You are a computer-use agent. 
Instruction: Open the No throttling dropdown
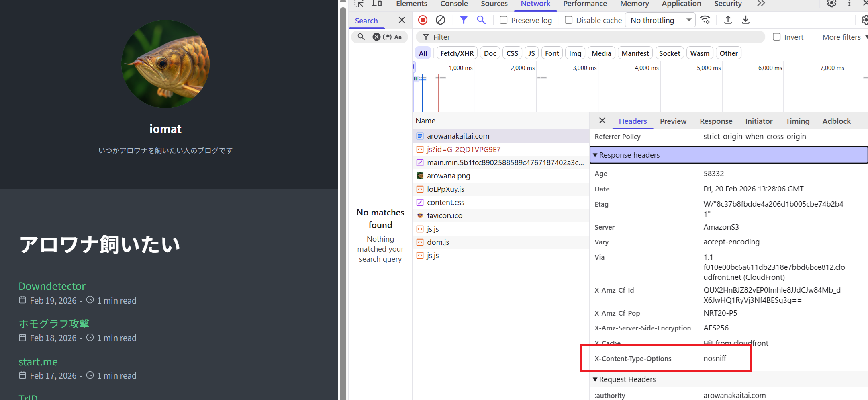point(660,20)
